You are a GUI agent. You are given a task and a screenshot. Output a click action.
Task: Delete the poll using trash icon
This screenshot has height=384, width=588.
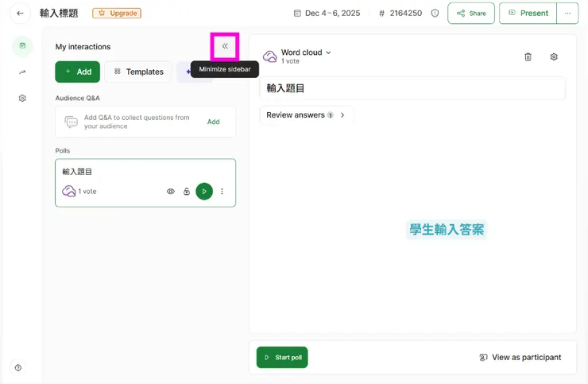coord(528,56)
